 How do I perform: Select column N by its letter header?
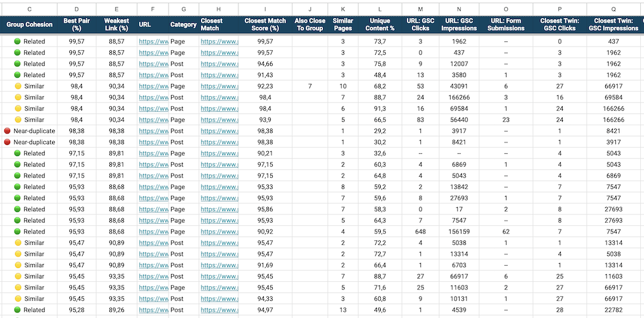click(459, 9)
